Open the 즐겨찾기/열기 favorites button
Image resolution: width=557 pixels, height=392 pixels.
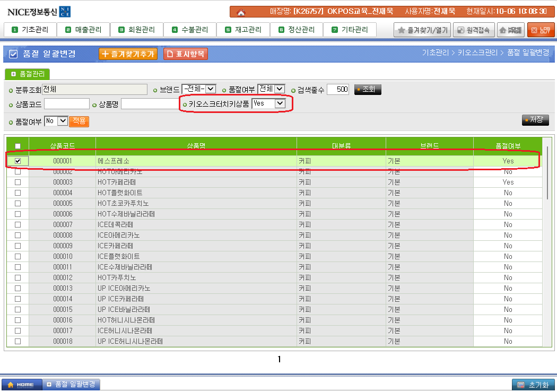point(422,30)
